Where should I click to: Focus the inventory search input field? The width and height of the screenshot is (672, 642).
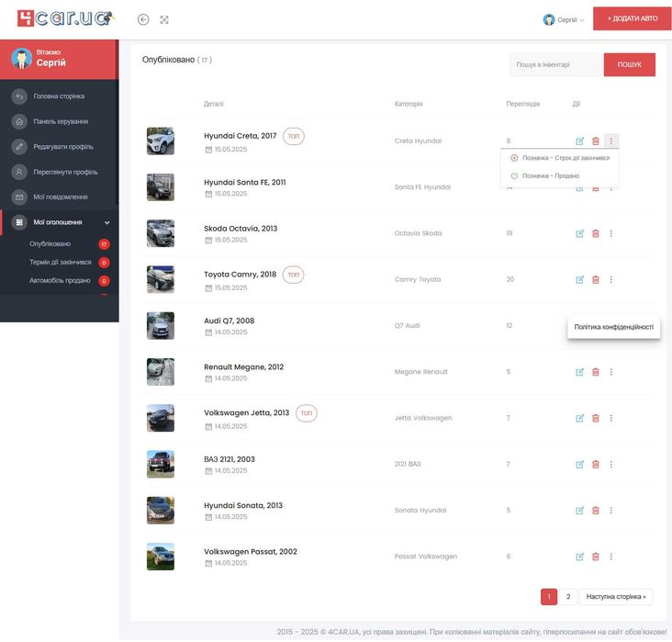tap(555, 65)
